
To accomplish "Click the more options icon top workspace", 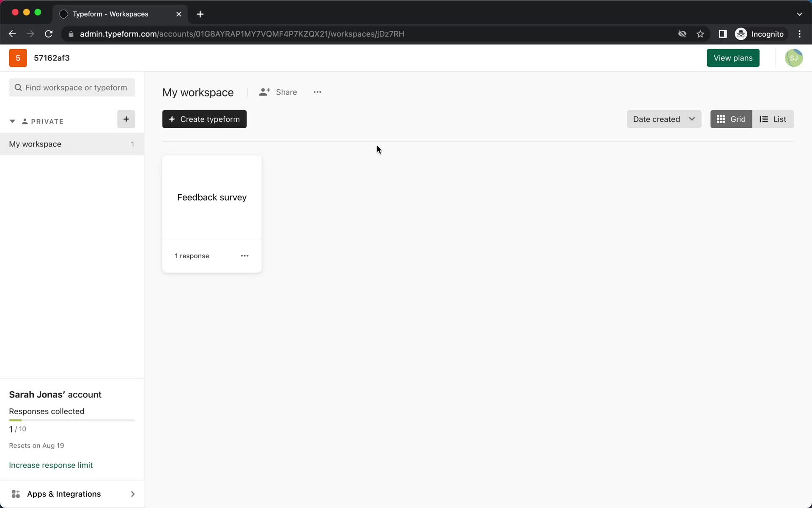I will click(x=318, y=92).
